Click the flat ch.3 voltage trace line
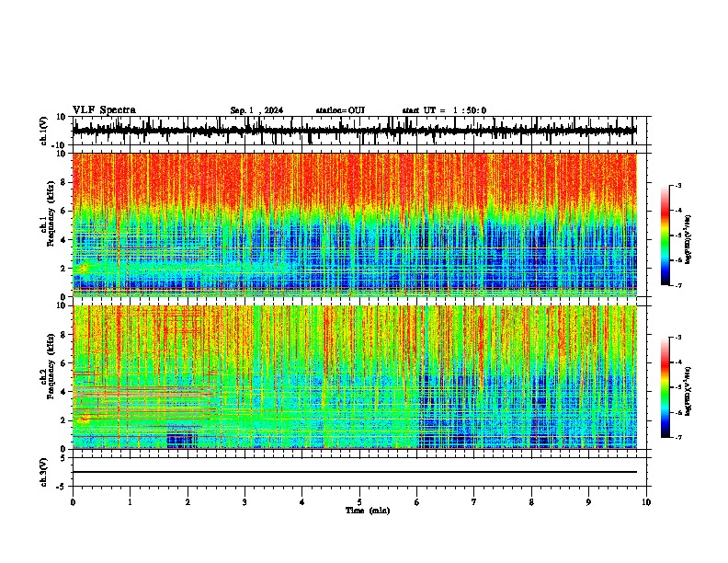 tap(354, 472)
